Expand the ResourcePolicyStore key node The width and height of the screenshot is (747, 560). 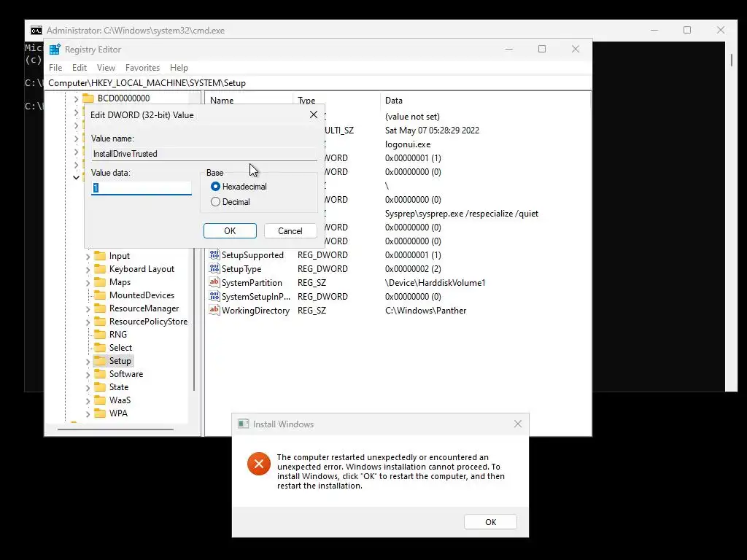[88, 322]
